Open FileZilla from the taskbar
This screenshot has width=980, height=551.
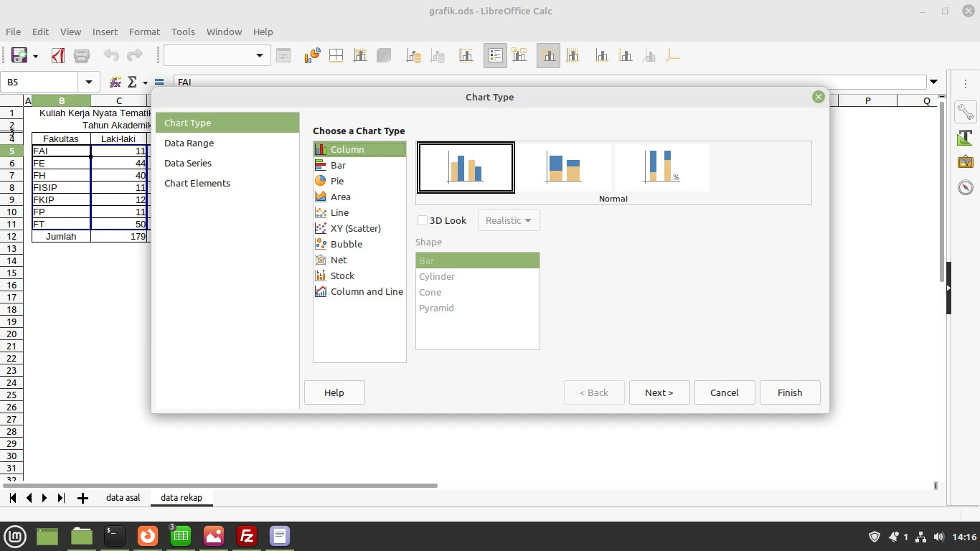pos(247,536)
